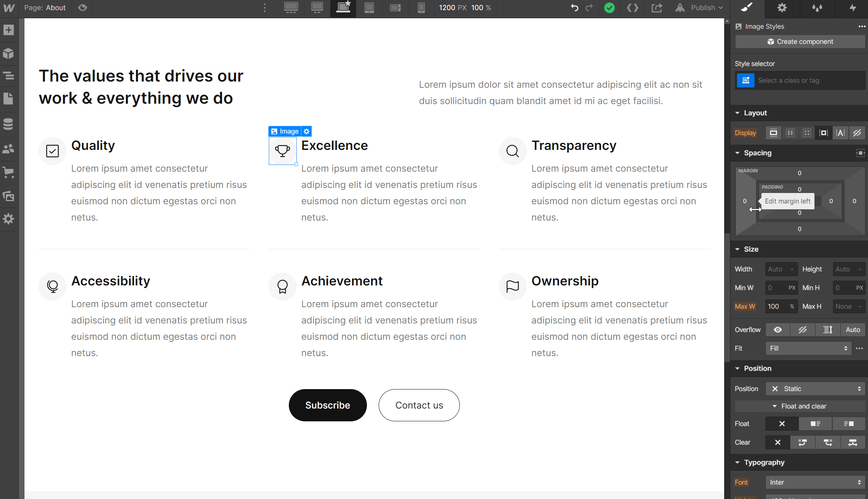The height and width of the screenshot is (499, 868).
Task: Open the Add Elements panel
Action: (9, 30)
